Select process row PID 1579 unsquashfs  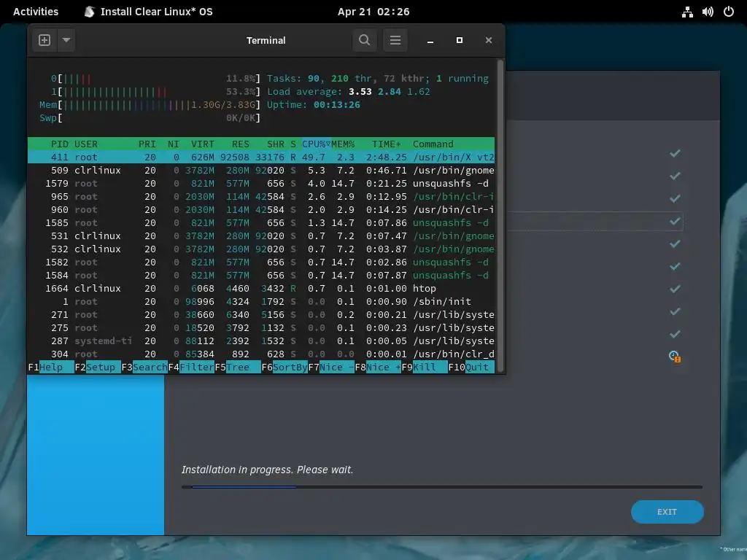click(x=261, y=183)
